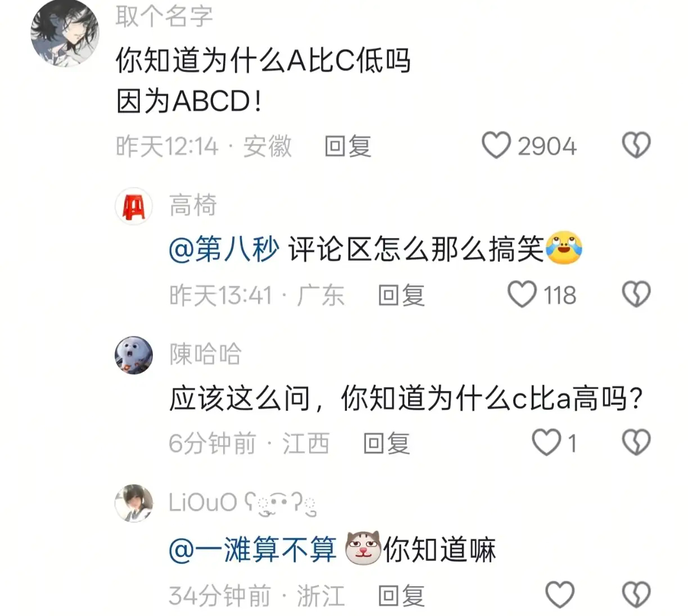
Task: Reply to 高椅's comment from 广东
Action: [x=401, y=295]
